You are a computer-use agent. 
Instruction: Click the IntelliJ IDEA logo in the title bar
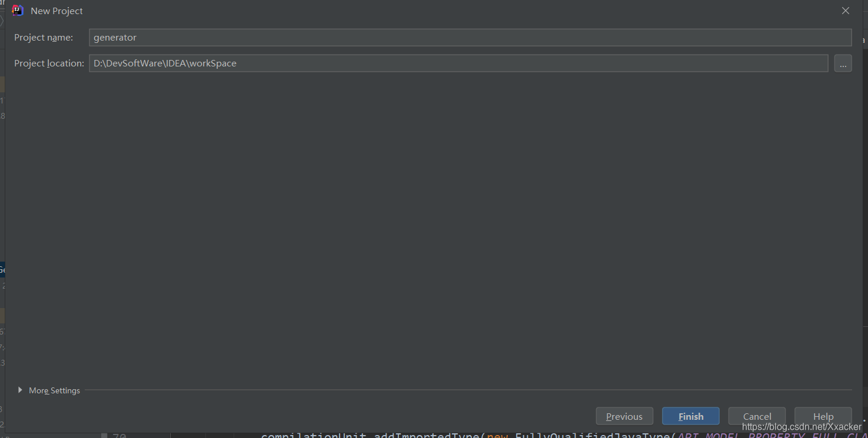coord(18,11)
